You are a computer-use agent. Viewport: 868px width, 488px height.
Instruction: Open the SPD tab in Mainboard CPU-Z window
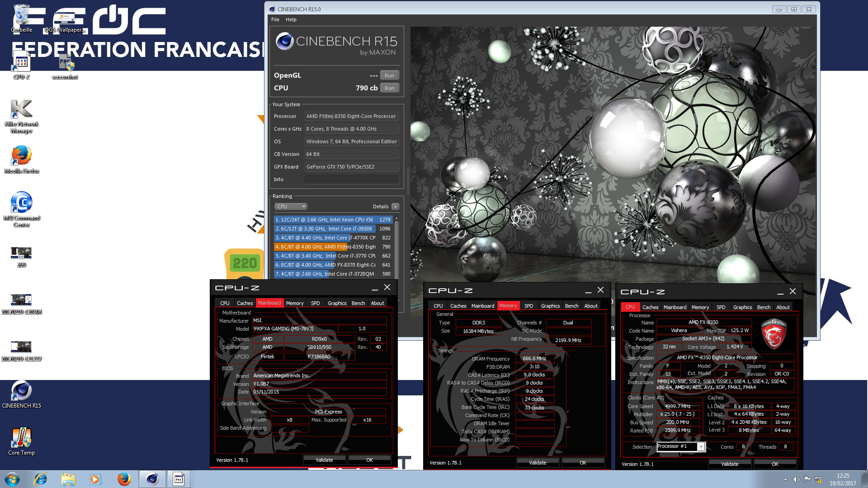(x=315, y=303)
